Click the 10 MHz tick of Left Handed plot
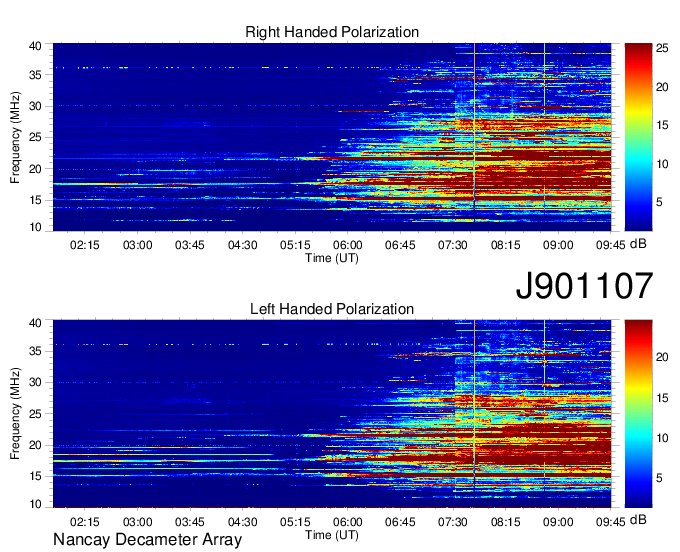 (x=36, y=504)
